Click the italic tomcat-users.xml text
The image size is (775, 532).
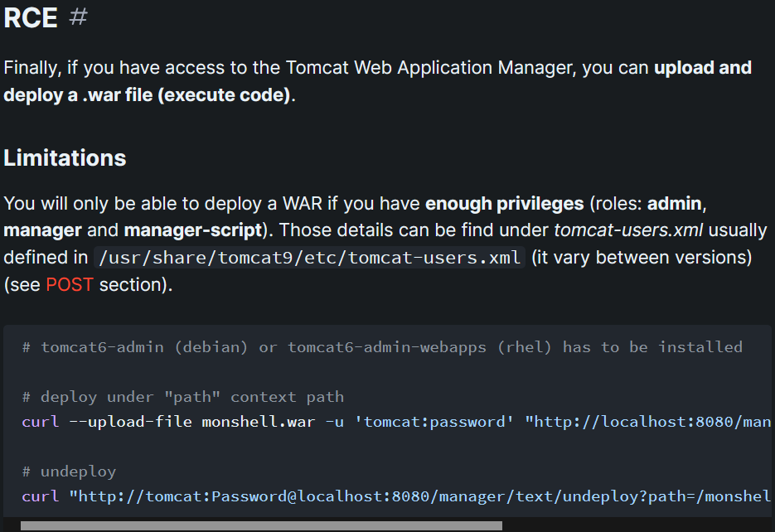tap(628, 230)
